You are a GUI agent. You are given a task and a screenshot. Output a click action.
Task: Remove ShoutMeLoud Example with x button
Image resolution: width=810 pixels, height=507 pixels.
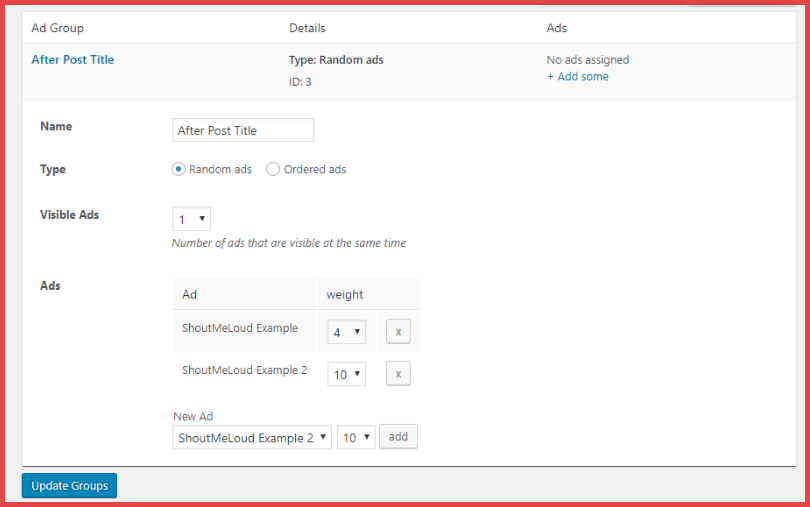(x=398, y=332)
